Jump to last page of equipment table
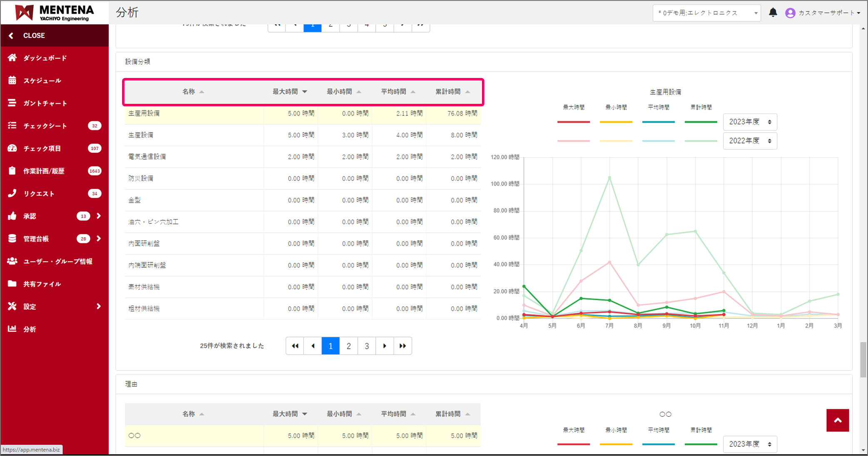 pyautogui.click(x=402, y=346)
